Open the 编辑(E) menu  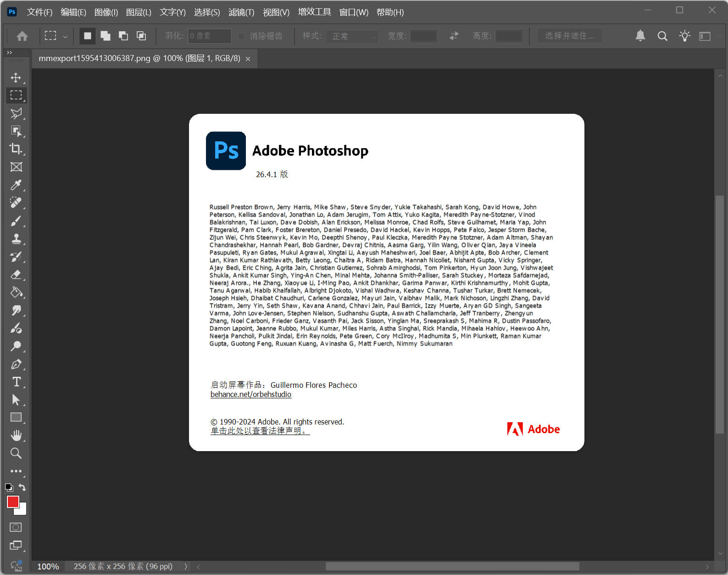73,12
